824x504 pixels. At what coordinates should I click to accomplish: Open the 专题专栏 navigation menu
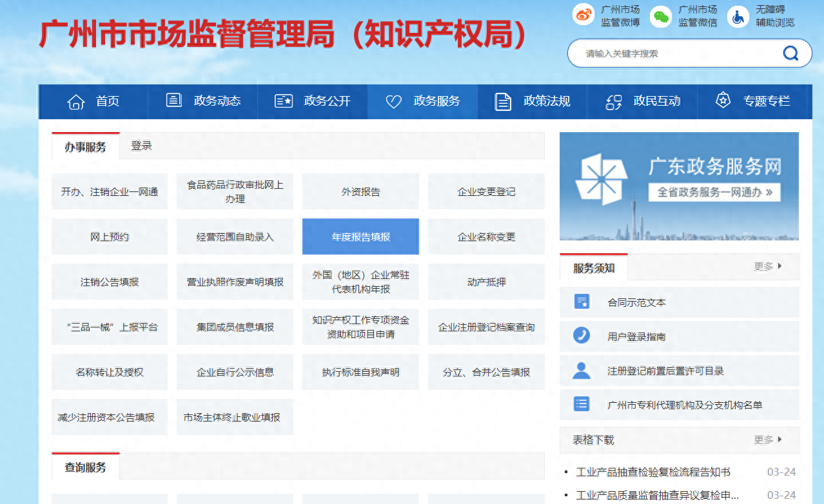(x=752, y=101)
